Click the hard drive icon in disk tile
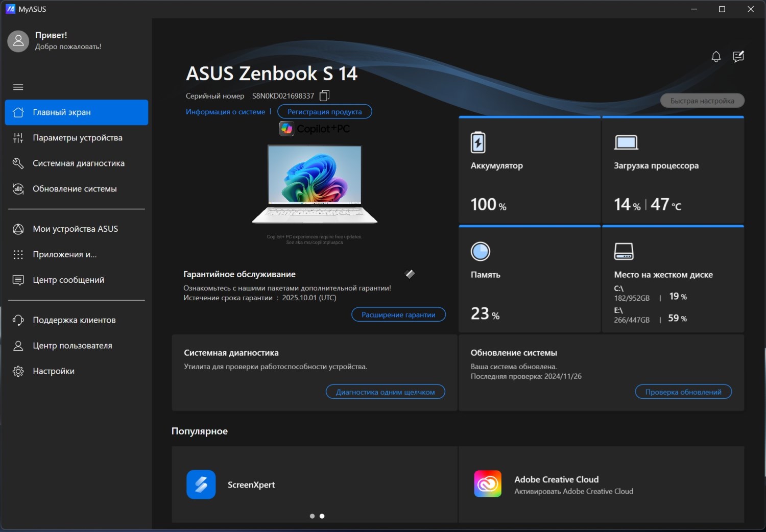 click(624, 251)
